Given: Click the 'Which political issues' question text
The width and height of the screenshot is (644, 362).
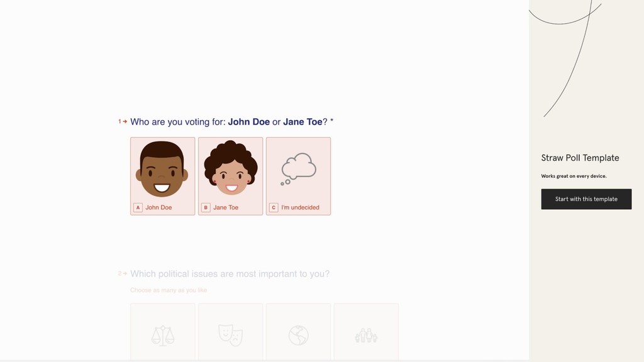Looking at the screenshot, I should point(230,274).
